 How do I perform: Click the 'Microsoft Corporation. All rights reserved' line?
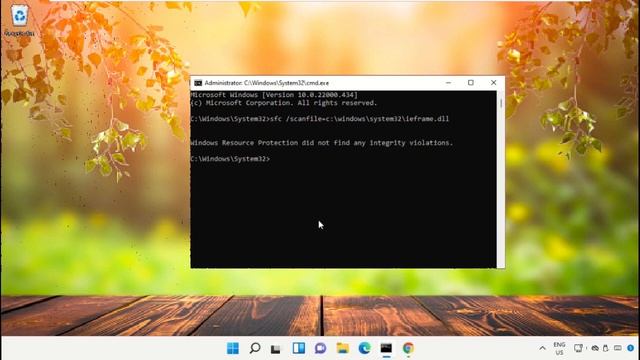tap(284, 103)
